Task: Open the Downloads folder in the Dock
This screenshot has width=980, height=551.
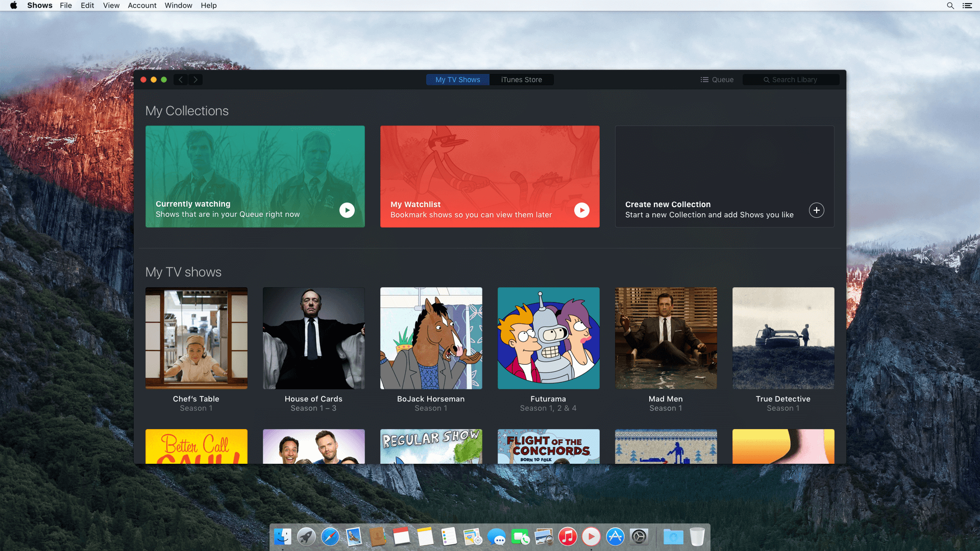Action: tap(673, 537)
